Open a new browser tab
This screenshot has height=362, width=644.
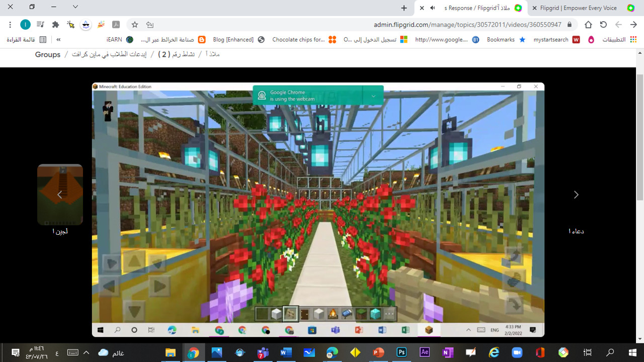tap(404, 8)
